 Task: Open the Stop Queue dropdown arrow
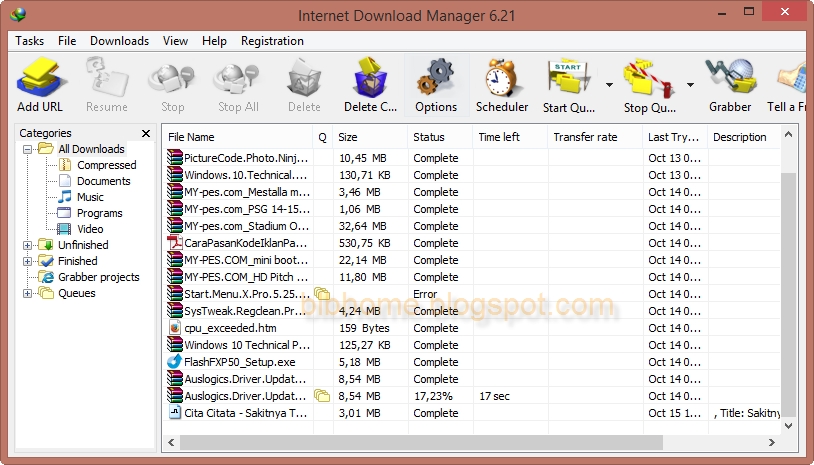(x=690, y=85)
